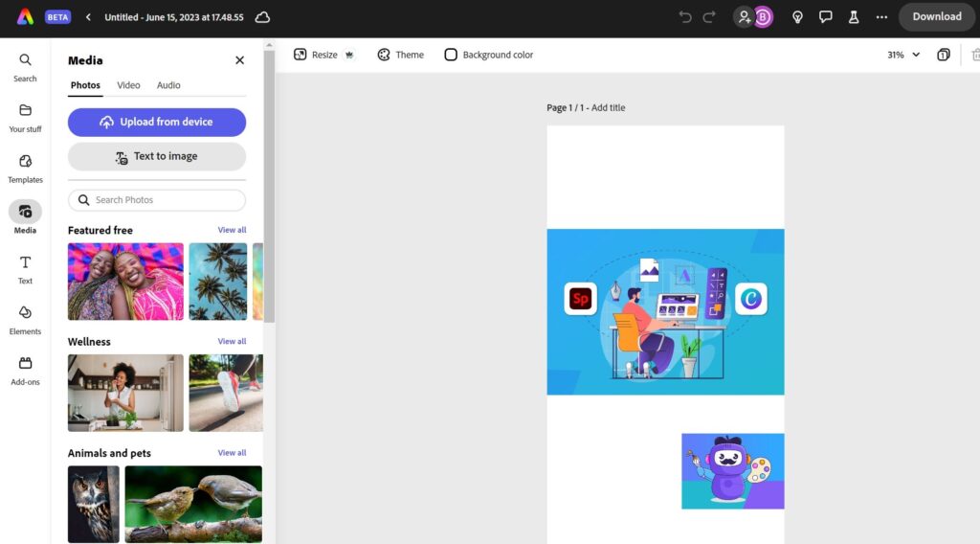980x544 pixels.
Task: Click the Text to image button
Action: click(x=157, y=156)
